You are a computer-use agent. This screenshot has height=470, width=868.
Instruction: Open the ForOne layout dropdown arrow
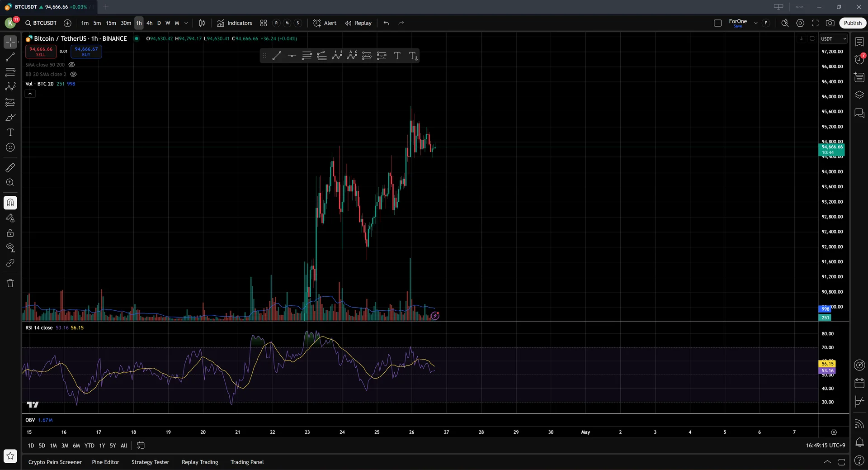(755, 23)
